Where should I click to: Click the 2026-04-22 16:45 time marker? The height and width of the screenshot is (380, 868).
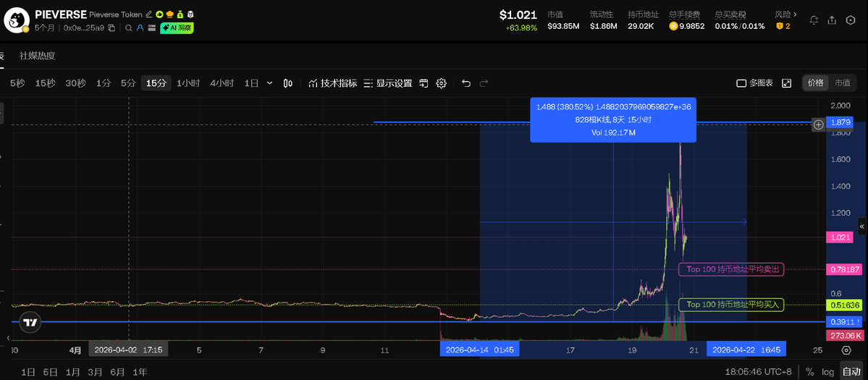746,350
